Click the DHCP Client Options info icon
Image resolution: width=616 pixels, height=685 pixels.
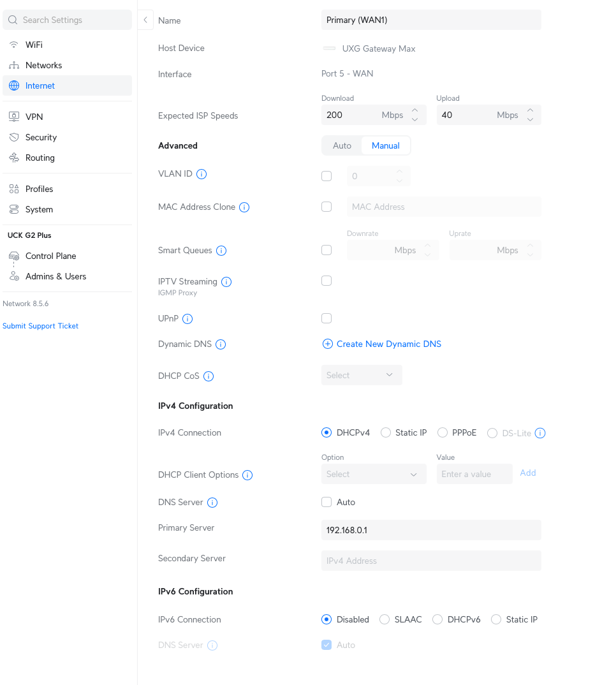click(x=247, y=475)
